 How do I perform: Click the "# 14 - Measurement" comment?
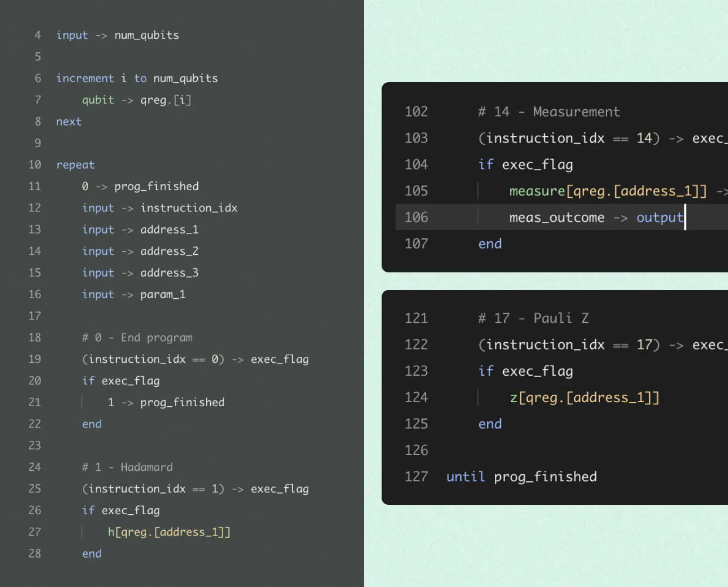(x=550, y=112)
